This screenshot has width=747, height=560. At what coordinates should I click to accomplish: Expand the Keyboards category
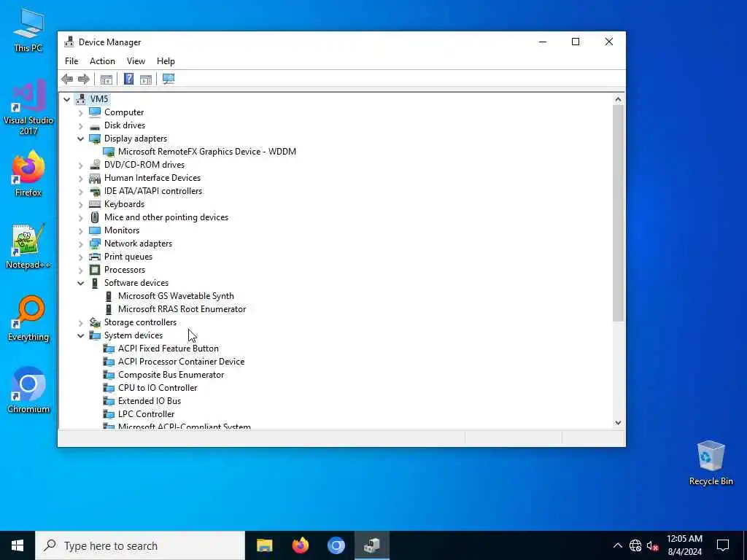tap(80, 205)
